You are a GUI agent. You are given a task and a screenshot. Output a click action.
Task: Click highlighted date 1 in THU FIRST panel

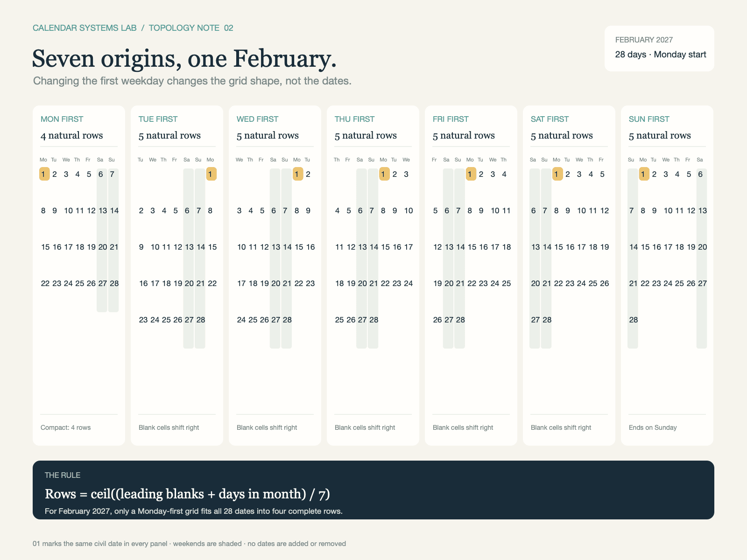pos(384,174)
